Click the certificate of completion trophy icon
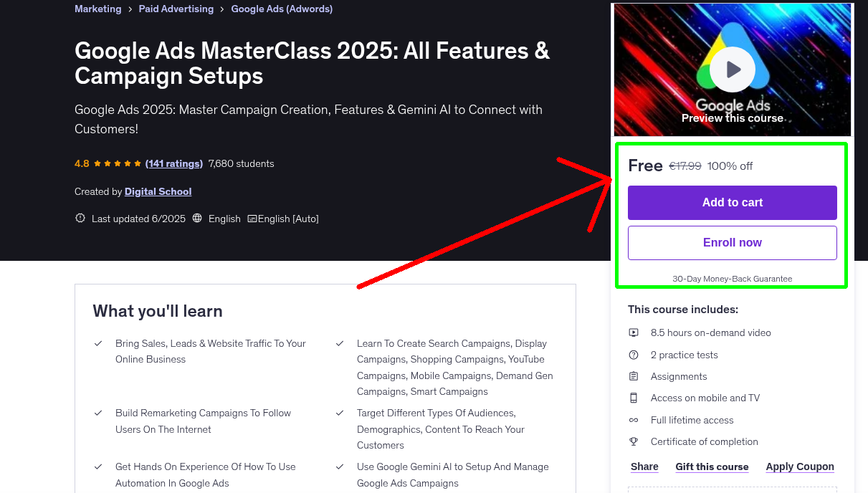868x493 pixels. coord(634,441)
